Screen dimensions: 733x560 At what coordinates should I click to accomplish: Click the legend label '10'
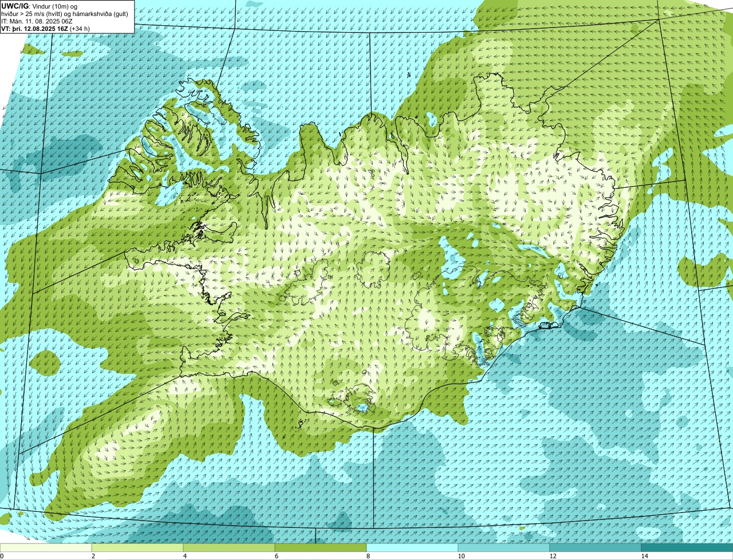tap(460, 556)
